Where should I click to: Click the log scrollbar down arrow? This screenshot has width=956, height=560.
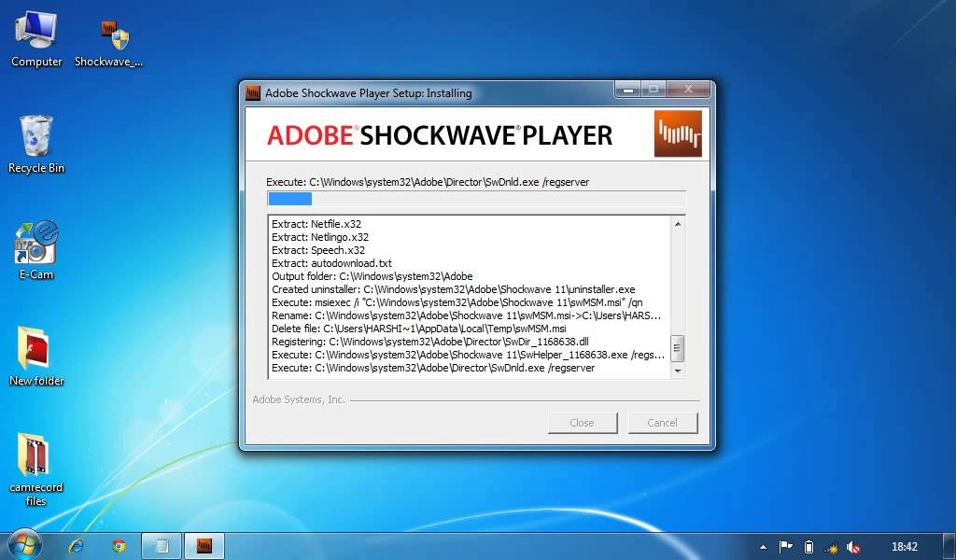click(678, 370)
